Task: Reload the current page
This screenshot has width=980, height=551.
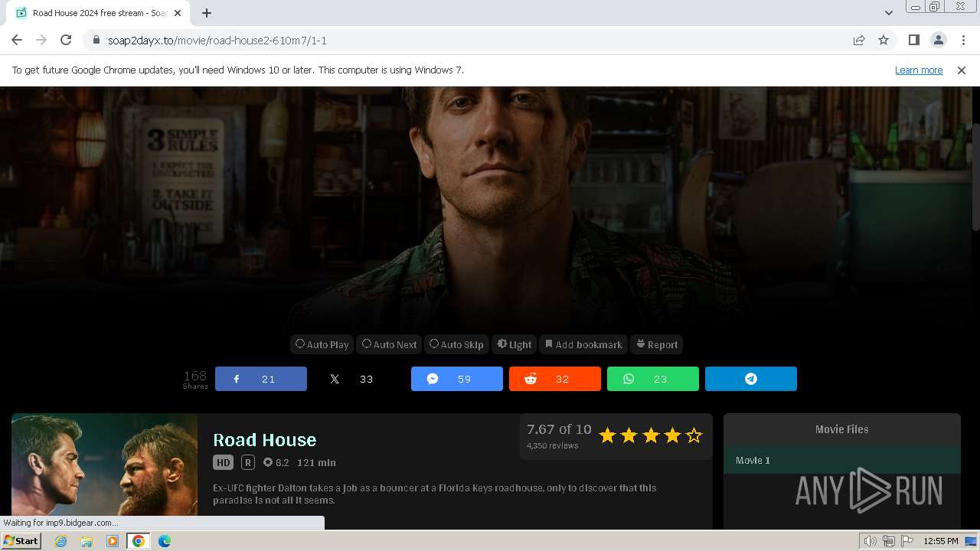Action: pos(66,40)
